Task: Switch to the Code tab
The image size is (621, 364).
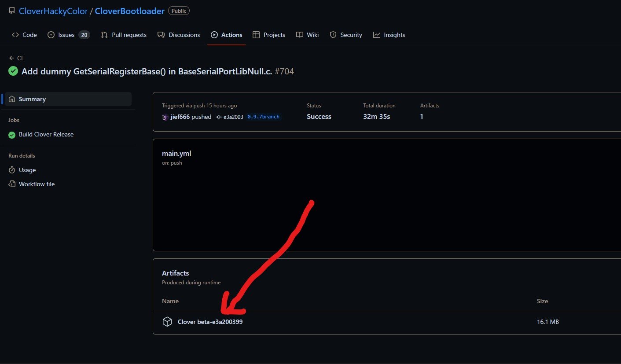Action: (24, 35)
